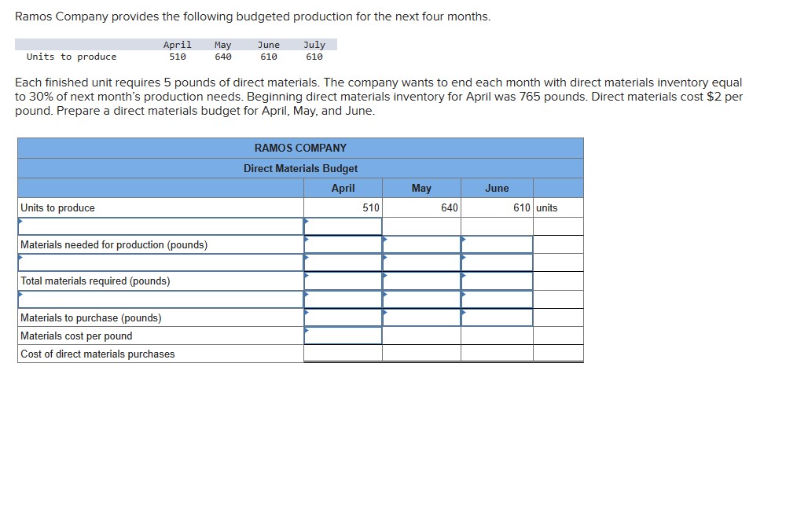Select April cell for Materials to purchase
797x532 pixels.
[x=343, y=317]
